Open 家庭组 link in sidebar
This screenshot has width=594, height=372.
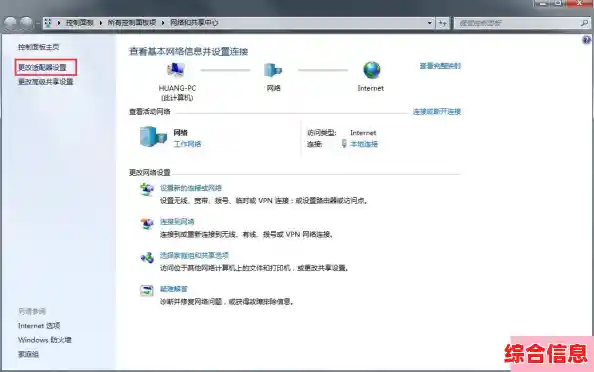28,354
